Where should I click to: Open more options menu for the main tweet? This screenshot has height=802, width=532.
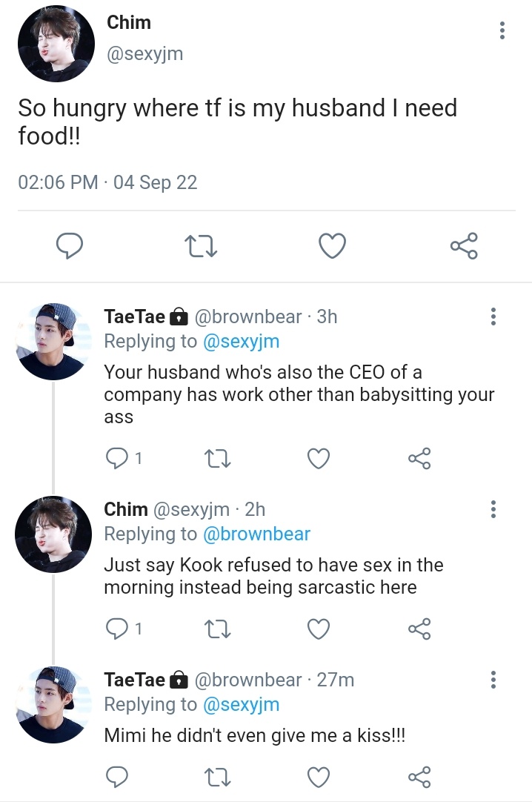[502, 30]
